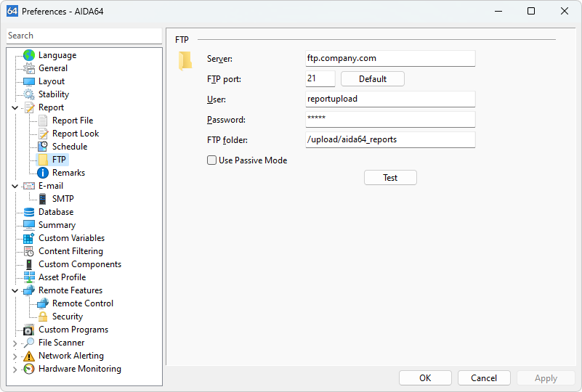Click into the Server address field

(x=390, y=58)
